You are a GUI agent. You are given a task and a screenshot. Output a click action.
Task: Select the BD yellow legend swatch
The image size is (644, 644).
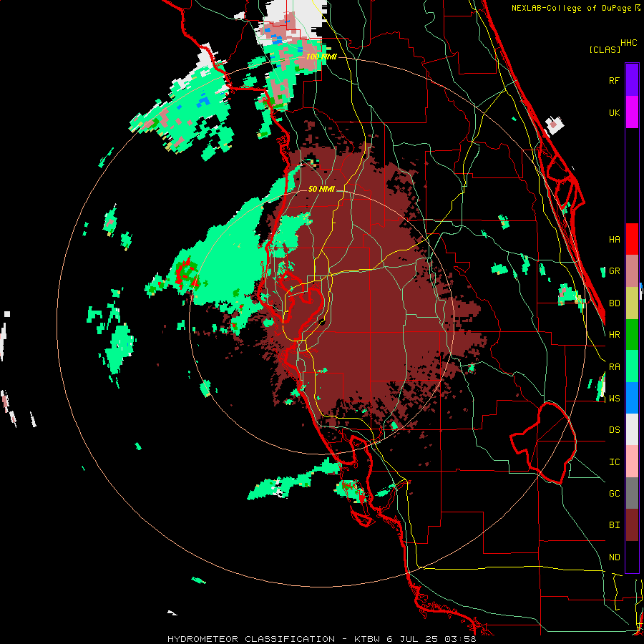tap(632, 303)
